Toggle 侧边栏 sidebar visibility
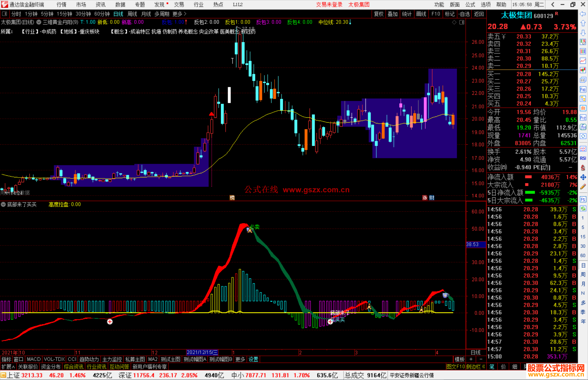 coord(476,367)
